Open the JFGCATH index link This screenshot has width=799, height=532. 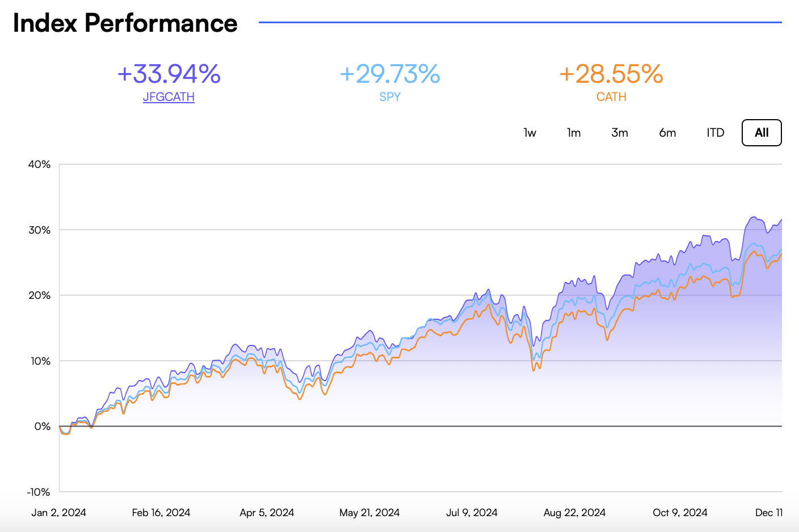(169, 96)
